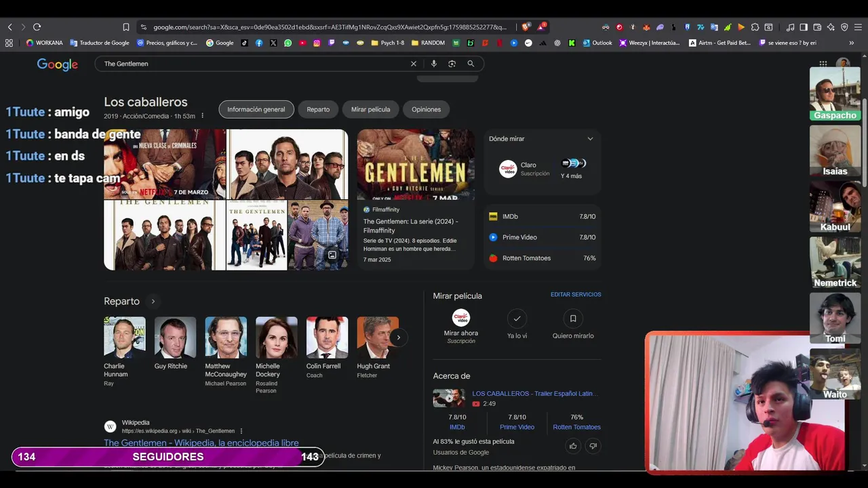Switch to the 'Mirar película' tab

(370, 109)
